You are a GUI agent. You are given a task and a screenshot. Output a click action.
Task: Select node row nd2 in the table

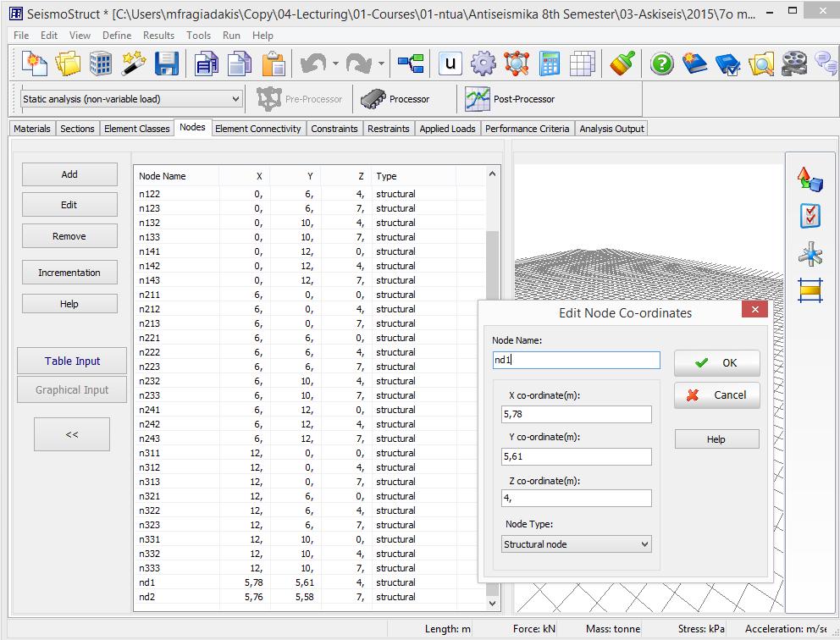pyautogui.click(x=311, y=597)
